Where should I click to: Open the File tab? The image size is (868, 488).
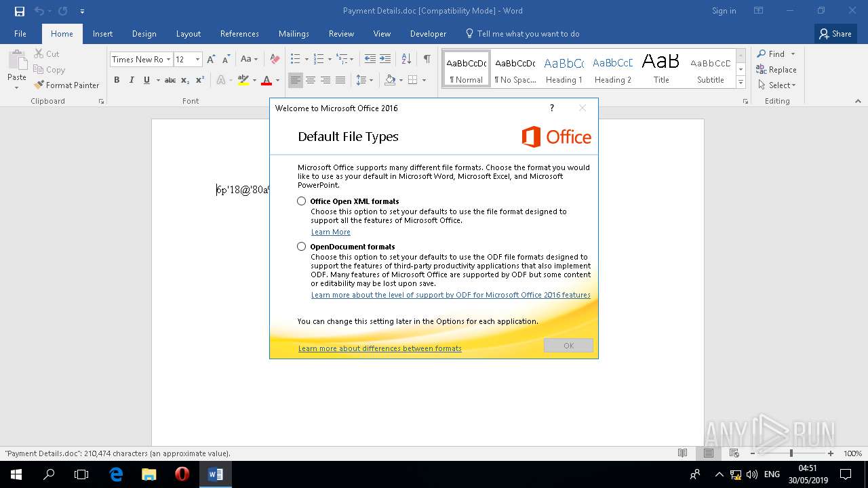point(20,34)
